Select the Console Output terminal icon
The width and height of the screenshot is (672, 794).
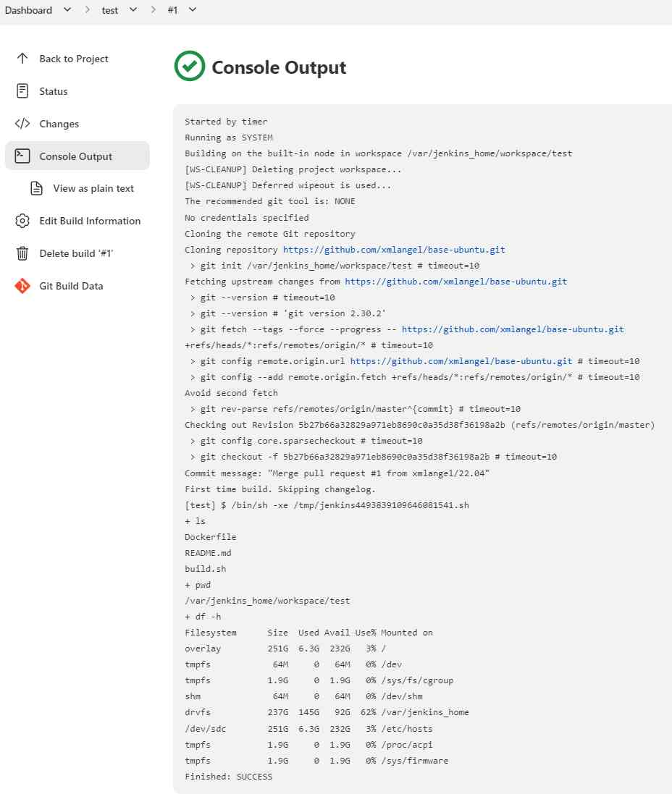[24, 156]
